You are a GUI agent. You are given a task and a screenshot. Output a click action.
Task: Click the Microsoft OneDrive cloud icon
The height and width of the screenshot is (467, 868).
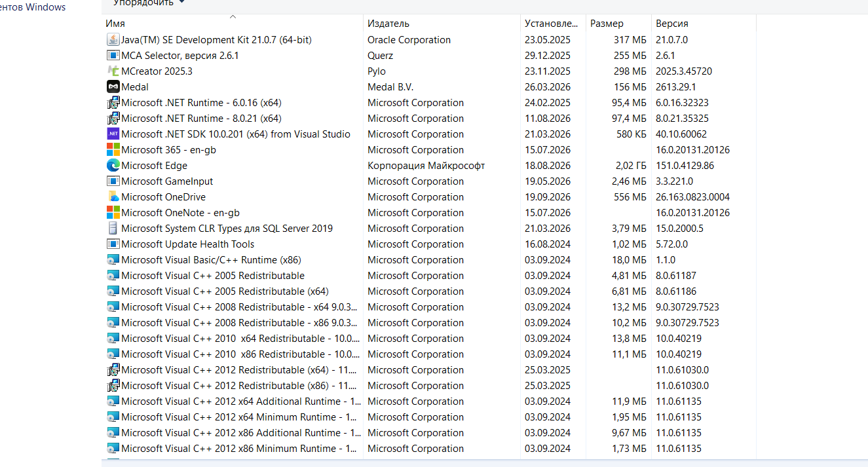113,197
